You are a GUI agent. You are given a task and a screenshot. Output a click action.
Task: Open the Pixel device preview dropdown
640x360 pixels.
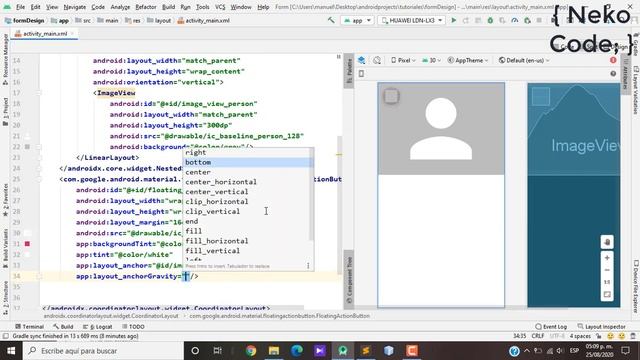403,60
